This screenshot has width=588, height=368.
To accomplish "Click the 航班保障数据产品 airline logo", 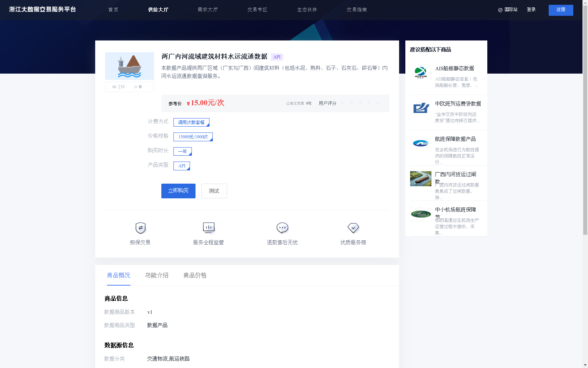I will (x=421, y=144).
